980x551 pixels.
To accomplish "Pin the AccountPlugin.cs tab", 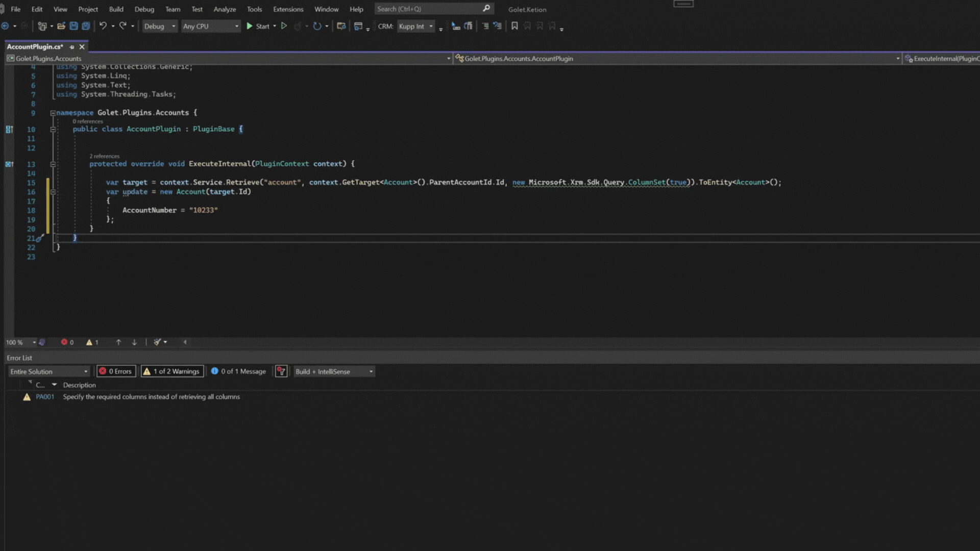I will [72, 47].
